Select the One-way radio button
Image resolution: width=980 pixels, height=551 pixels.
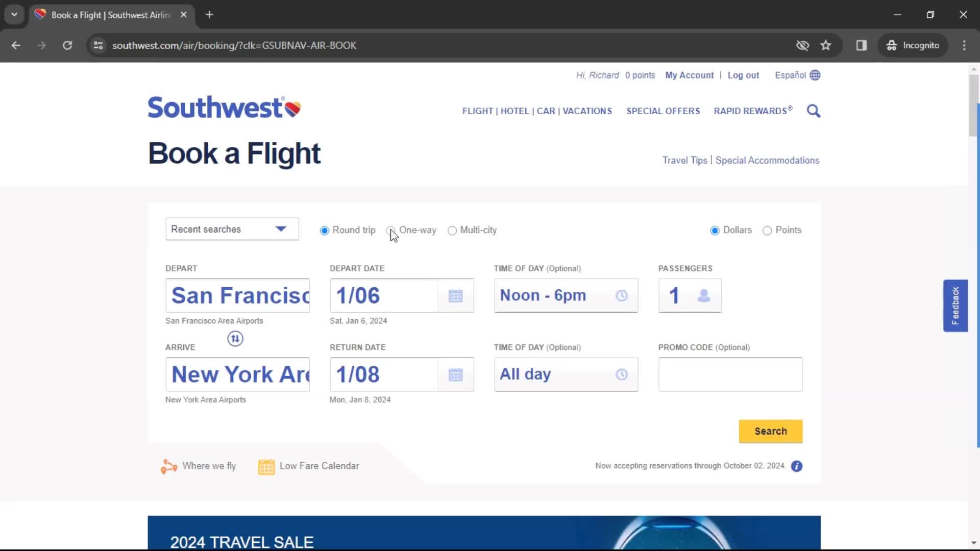coord(390,230)
